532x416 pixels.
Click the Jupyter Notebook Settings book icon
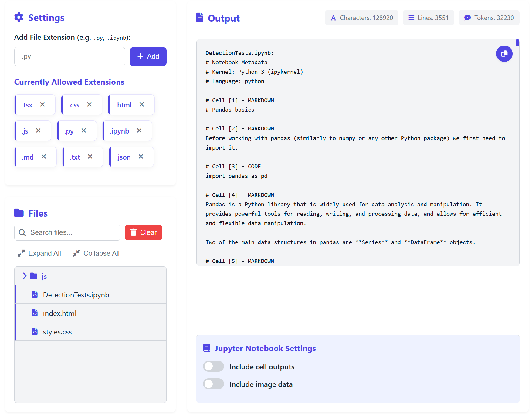click(x=207, y=348)
